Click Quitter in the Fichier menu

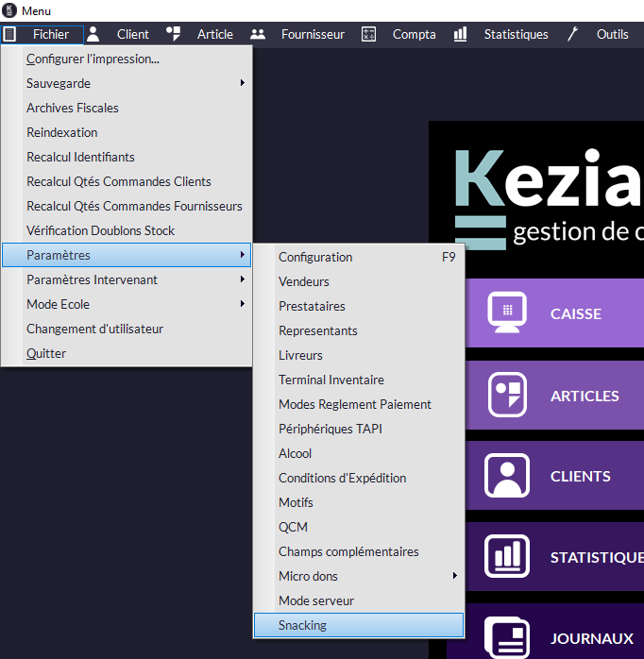46,353
